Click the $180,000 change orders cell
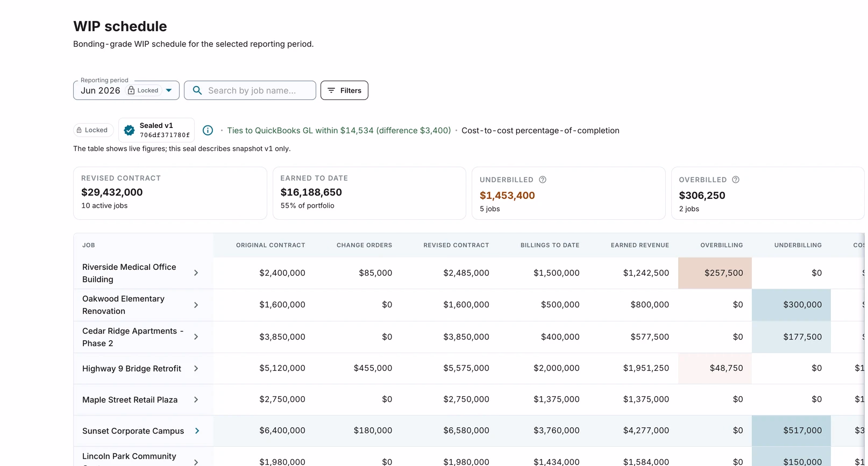Screen dimensions: 868x466 point(373,431)
